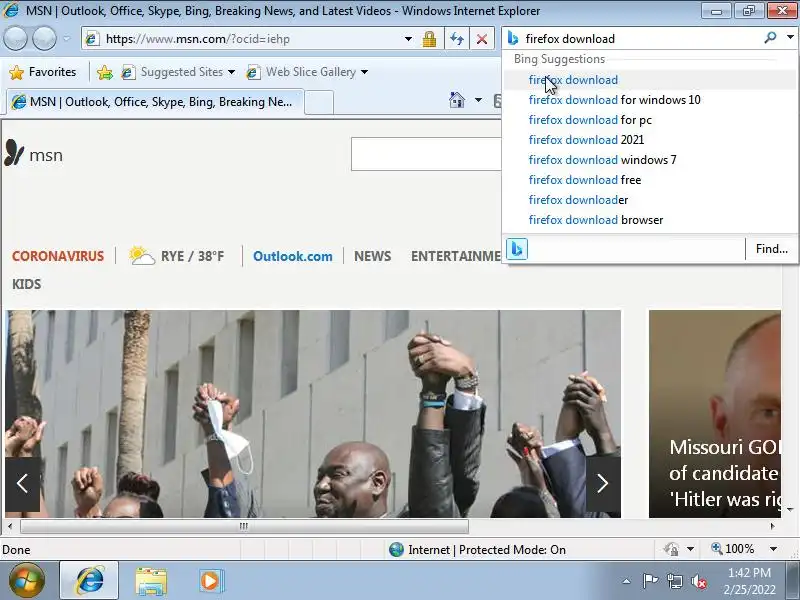Screen dimensions: 800x600
Task: Click the ENTERTAINMENT nav link
Action: click(456, 256)
